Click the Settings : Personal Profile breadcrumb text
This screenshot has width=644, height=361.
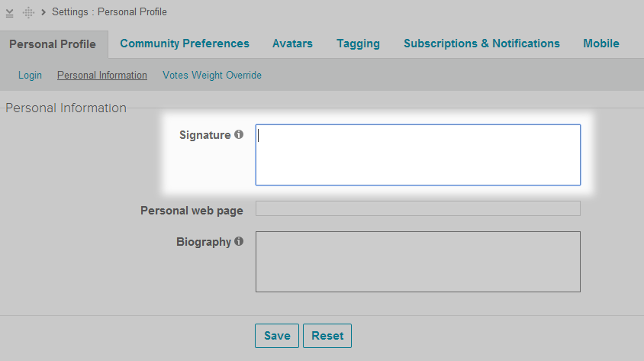pyautogui.click(x=109, y=12)
